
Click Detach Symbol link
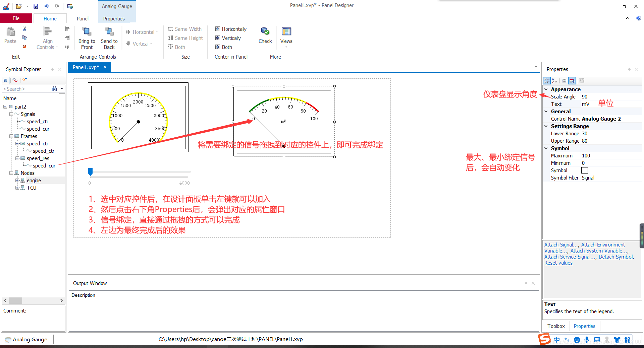tap(615, 257)
